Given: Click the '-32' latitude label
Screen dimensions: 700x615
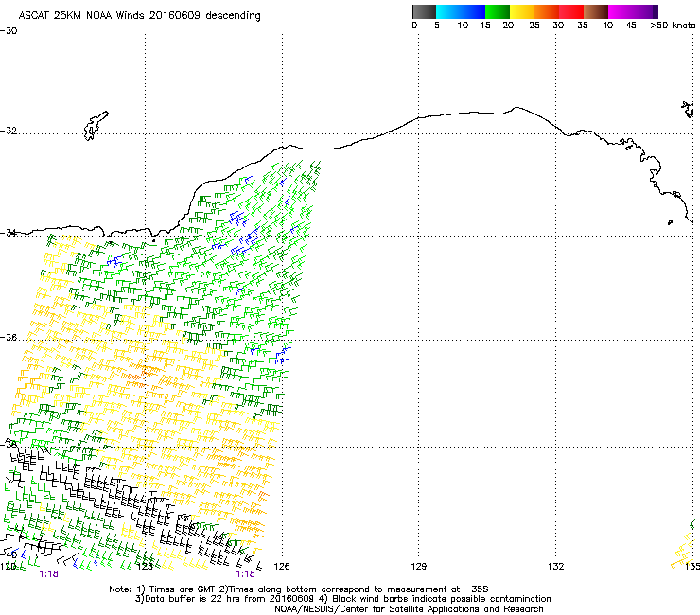Looking at the screenshot, I should pos(9,131).
